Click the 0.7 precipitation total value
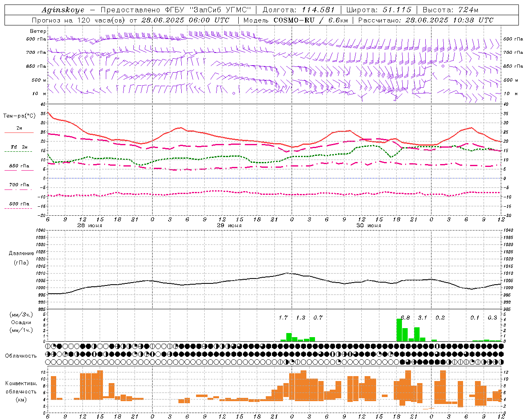525x420 pixels. click(318, 317)
